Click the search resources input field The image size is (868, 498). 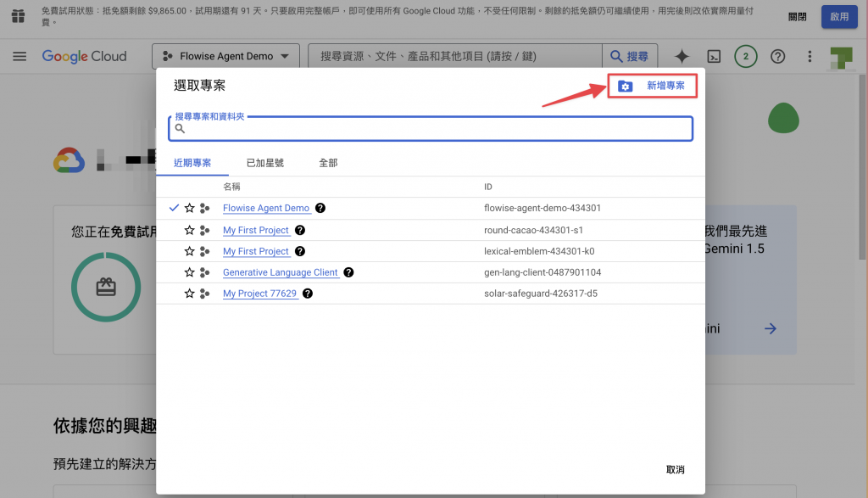click(x=455, y=56)
